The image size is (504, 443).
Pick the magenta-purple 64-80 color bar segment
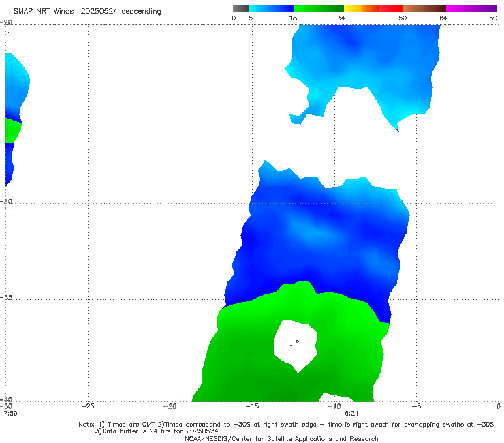[471, 8]
